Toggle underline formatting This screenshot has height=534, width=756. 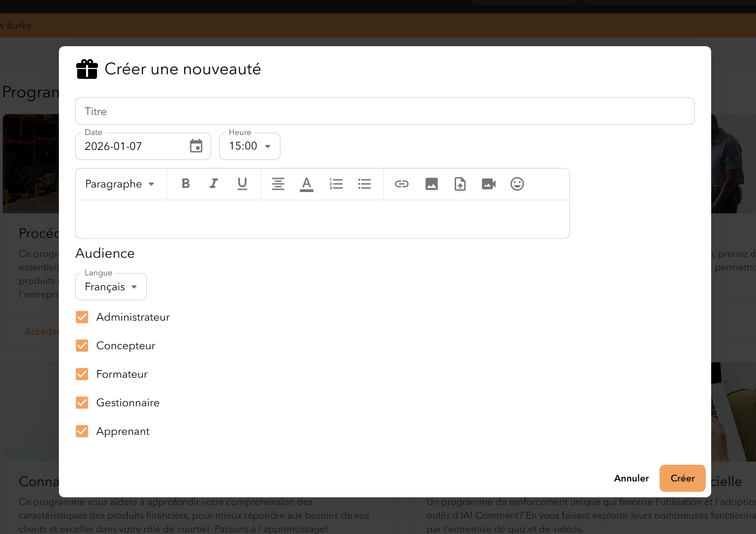click(242, 183)
